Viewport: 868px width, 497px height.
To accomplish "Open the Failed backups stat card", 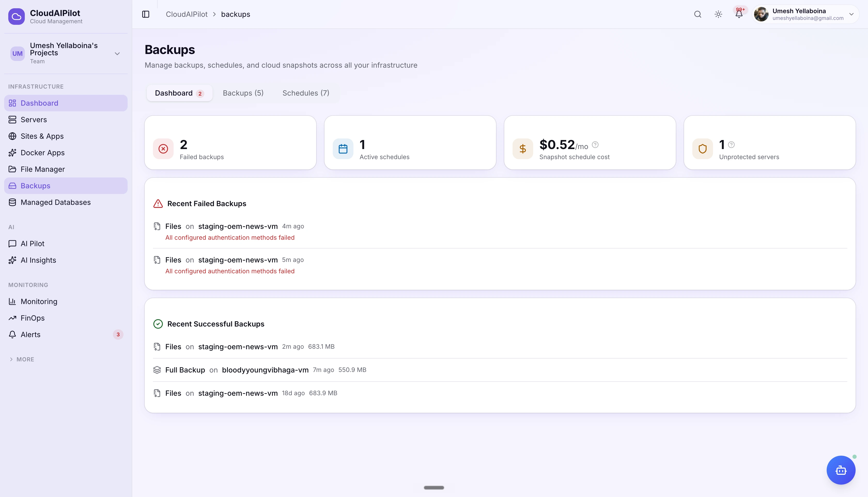I will tap(230, 143).
